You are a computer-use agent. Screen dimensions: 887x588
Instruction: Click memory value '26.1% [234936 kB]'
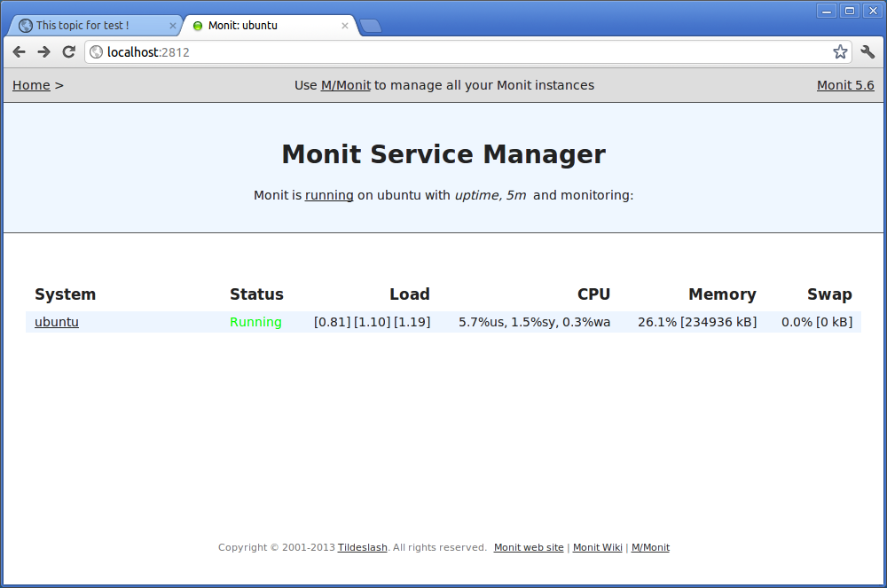point(697,322)
